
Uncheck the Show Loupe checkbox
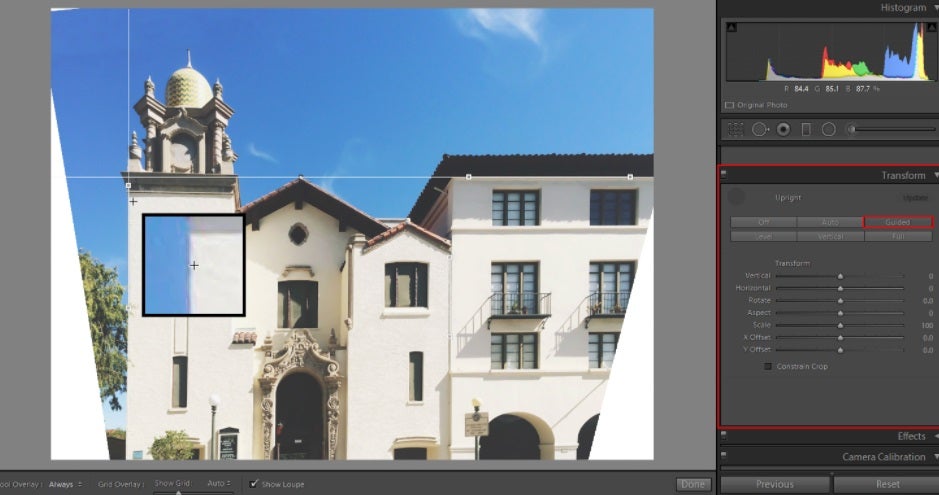(x=254, y=484)
